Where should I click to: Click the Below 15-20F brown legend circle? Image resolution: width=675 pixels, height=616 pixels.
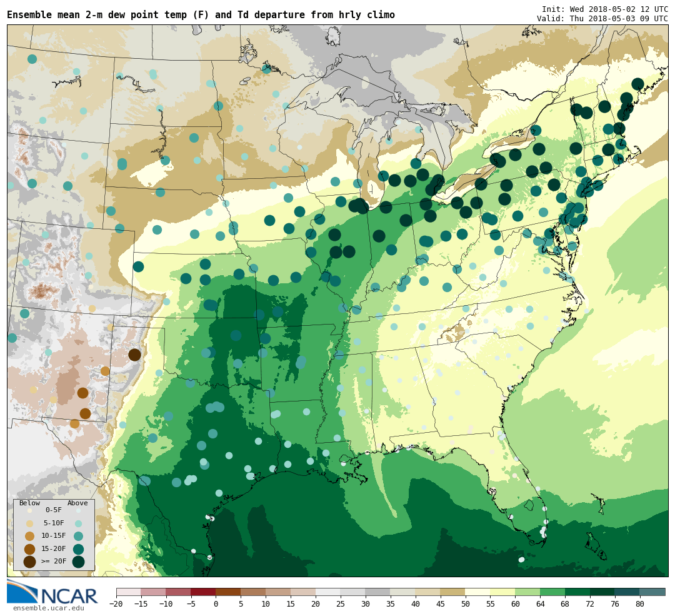click(x=30, y=549)
